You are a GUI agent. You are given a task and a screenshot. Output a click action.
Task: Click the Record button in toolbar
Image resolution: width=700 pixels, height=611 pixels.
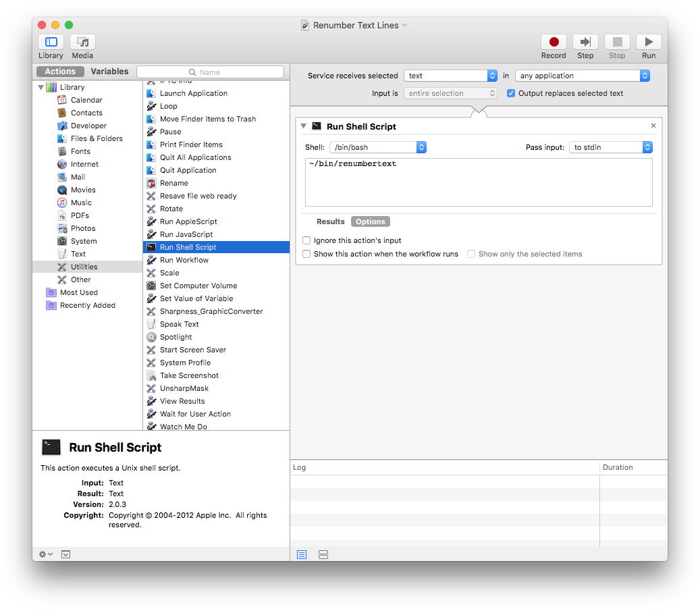554,43
